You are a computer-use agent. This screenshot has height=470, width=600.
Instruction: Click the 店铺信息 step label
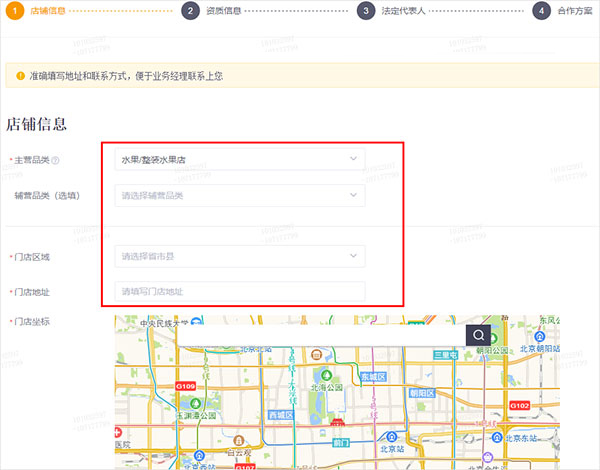pos(48,11)
